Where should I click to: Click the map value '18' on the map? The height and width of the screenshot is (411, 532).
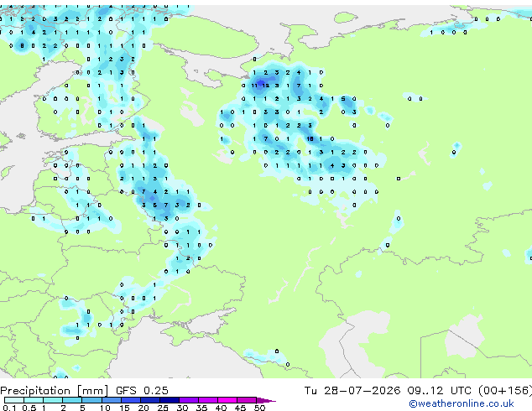pyautogui.click(x=310, y=138)
